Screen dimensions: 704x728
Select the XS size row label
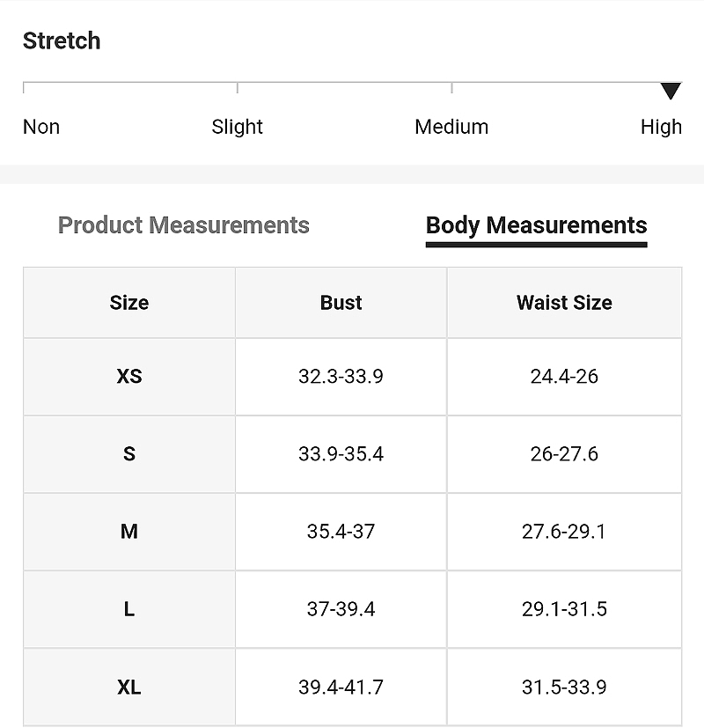coord(129,376)
